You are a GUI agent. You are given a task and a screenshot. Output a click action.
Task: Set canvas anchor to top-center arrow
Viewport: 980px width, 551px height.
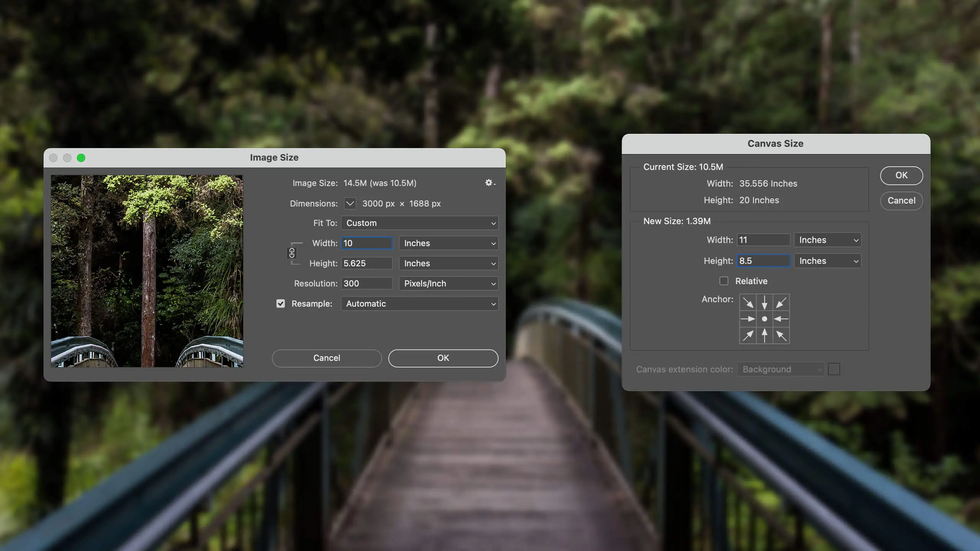764,302
